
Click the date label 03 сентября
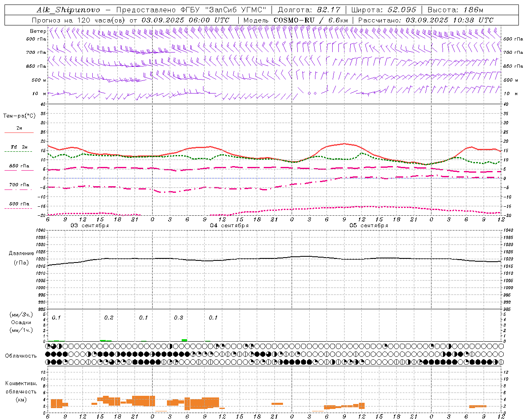89,226
